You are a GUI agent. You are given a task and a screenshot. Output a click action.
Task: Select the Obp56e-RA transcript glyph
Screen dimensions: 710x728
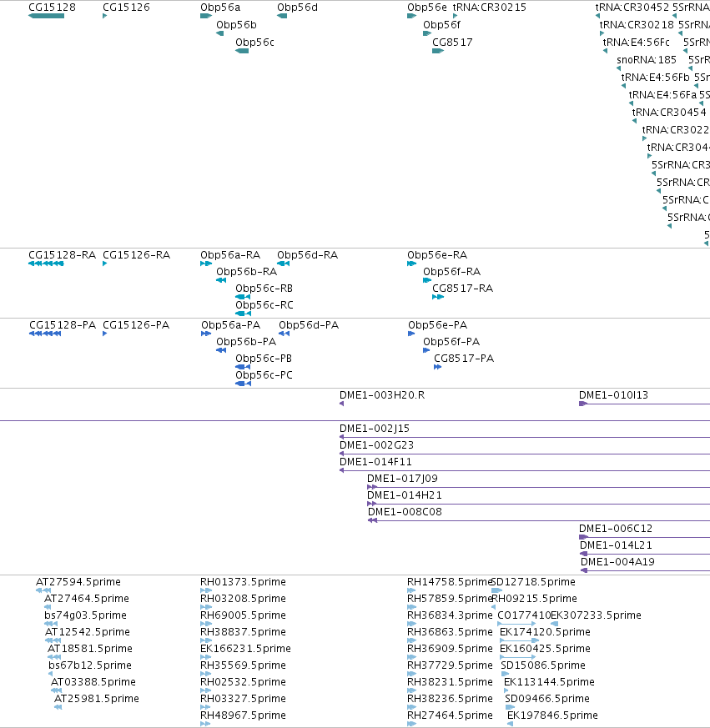tap(411, 264)
